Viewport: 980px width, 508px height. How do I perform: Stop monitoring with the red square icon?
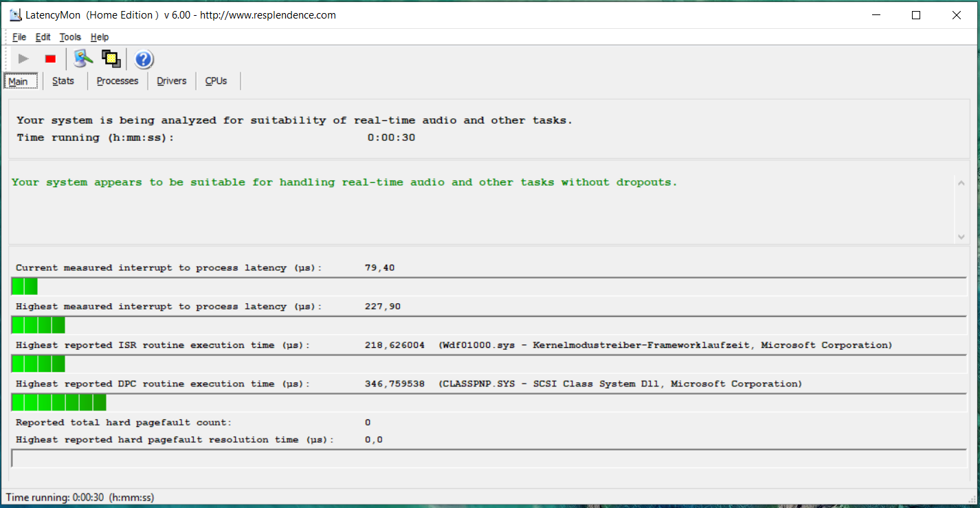tap(50, 59)
